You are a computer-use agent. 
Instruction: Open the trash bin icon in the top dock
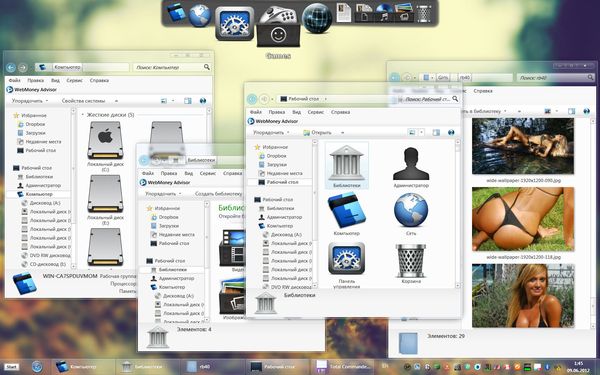click(424, 13)
